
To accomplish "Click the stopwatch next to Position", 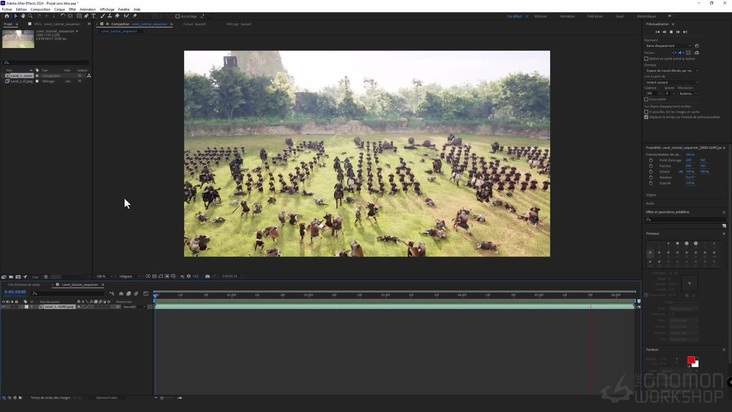I will click(651, 166).
